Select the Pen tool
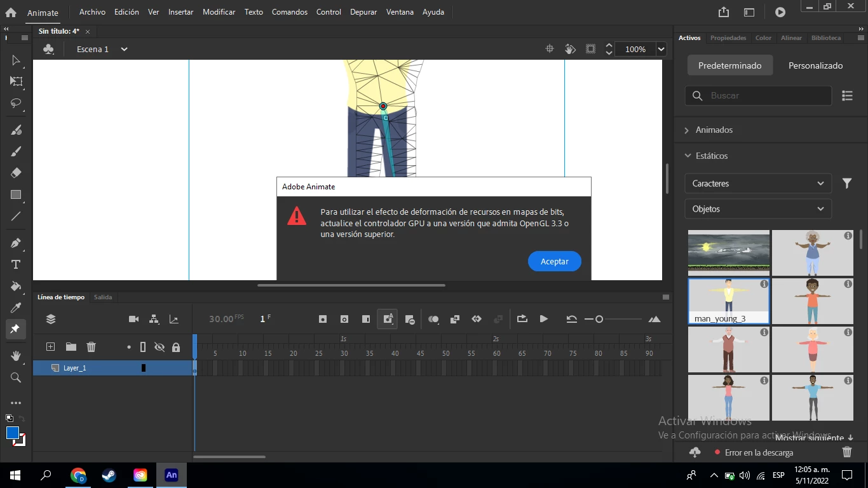This screenshot has height=488, width=868. (x=17, y=243)
